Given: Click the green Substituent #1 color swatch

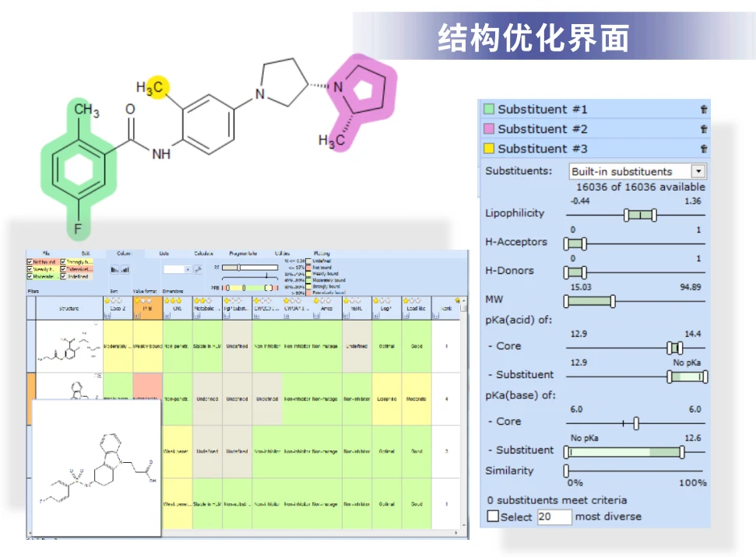Looking at the screenshot, I should pos(489,109).
